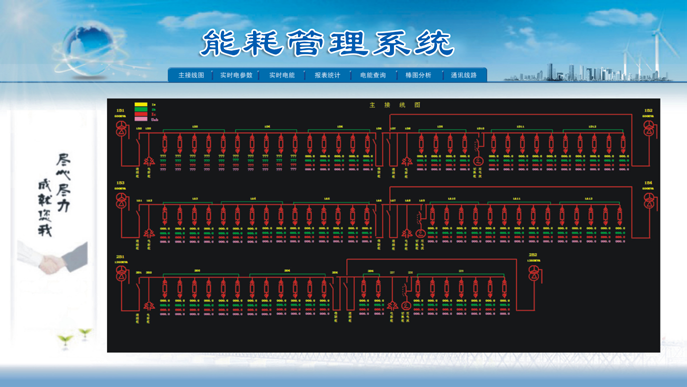Switch to the 实时电参数 tab
Screen dimensions: 687x387
[x=236, y=75]
